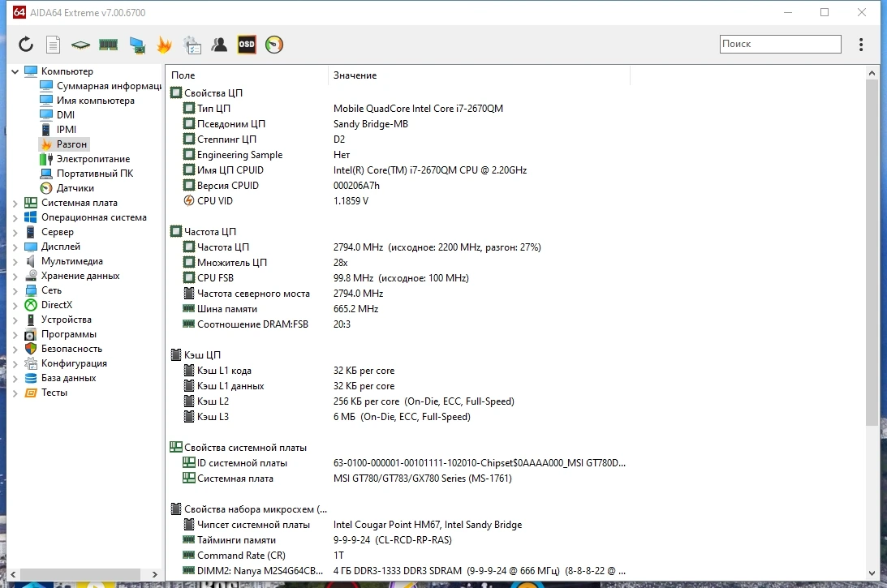887x588 pixels.
Task: Expand the Тесты tree node
Action: (x=15, y=393)
